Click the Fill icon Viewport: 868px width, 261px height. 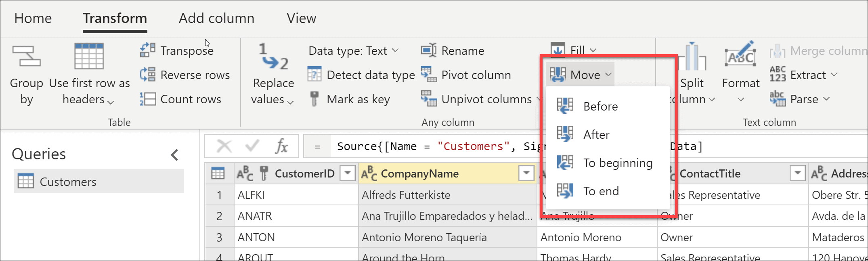pyautogui.click(x=558, y=50)
